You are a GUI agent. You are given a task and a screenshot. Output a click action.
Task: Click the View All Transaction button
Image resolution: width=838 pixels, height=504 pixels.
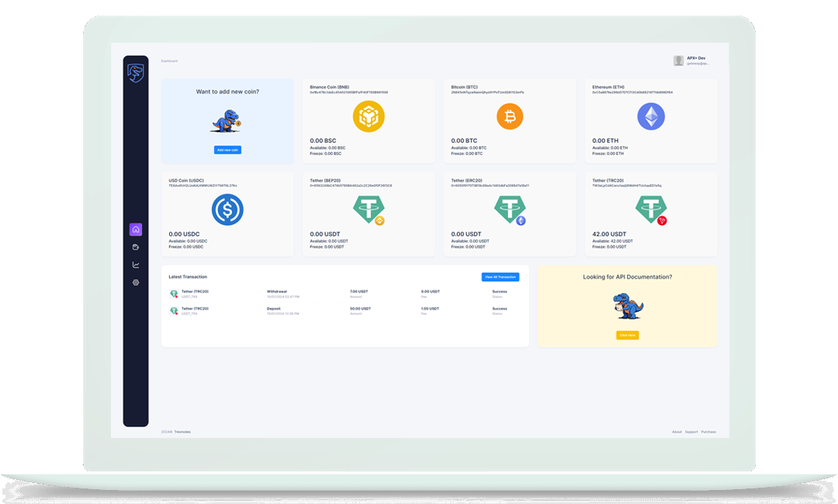pos(500,277)
